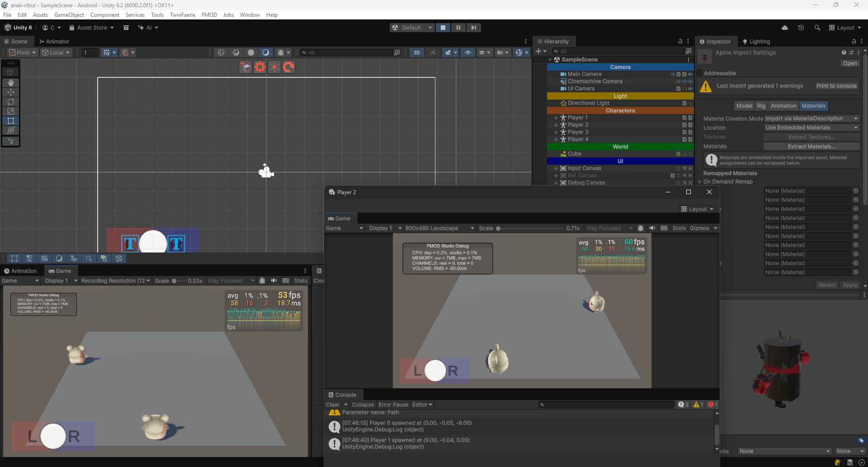Open the Package Manager store icon

tap(126, 28)
